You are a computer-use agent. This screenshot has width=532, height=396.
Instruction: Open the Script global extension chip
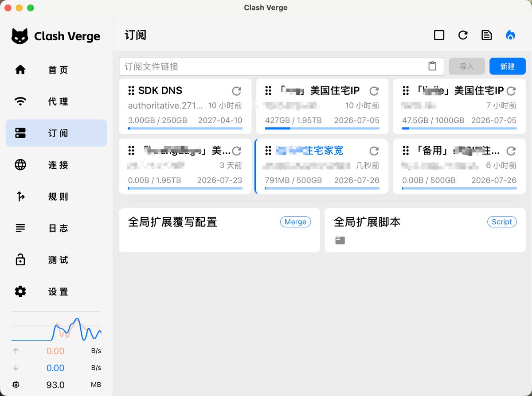[x=502, y=222]
